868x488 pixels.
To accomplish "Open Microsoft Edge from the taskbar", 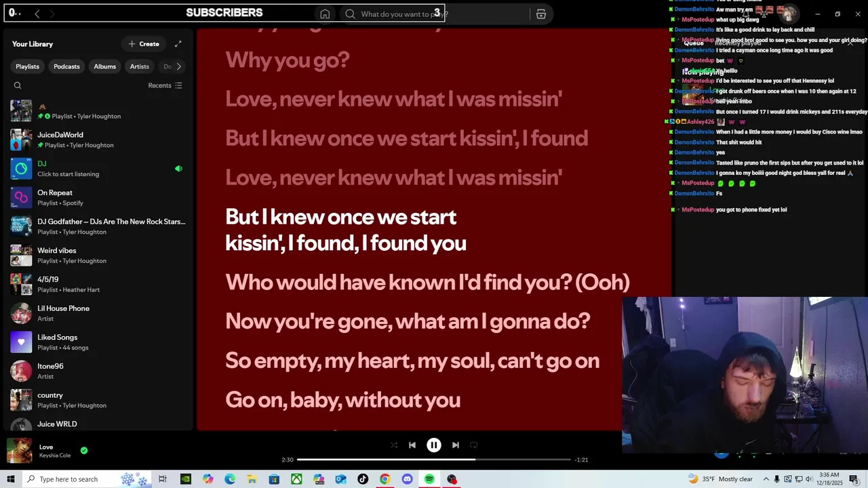I will [x=230, y=479].
